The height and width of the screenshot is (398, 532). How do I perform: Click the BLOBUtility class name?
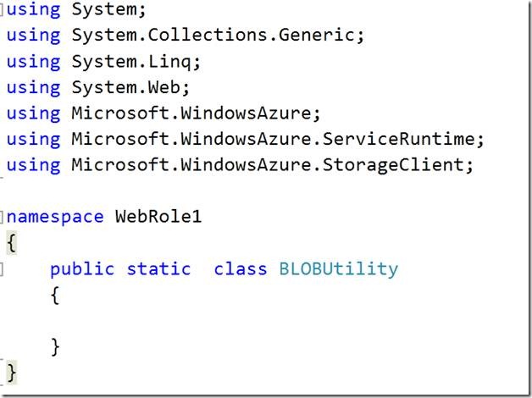pos(338,269)
